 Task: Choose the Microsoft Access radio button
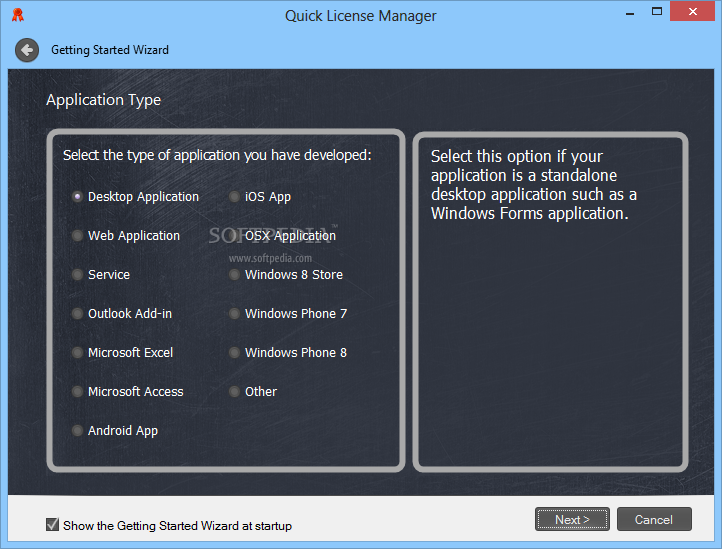point(77,391)
